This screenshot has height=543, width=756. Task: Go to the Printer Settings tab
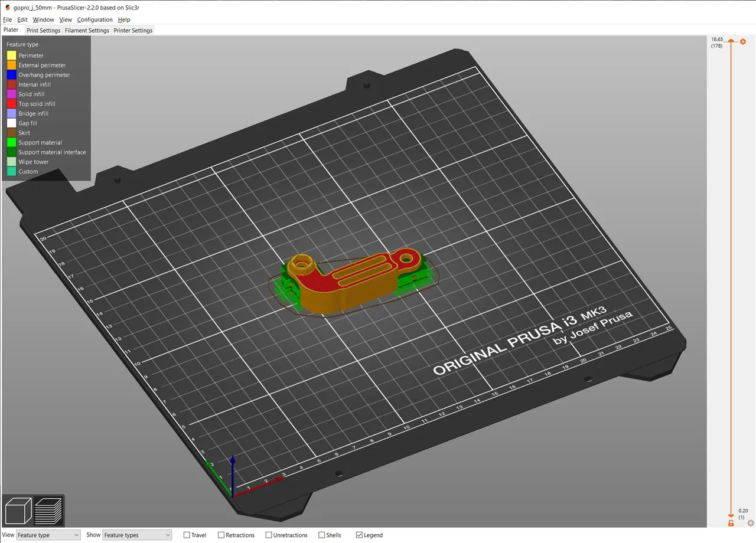click(x=133, y=30)
